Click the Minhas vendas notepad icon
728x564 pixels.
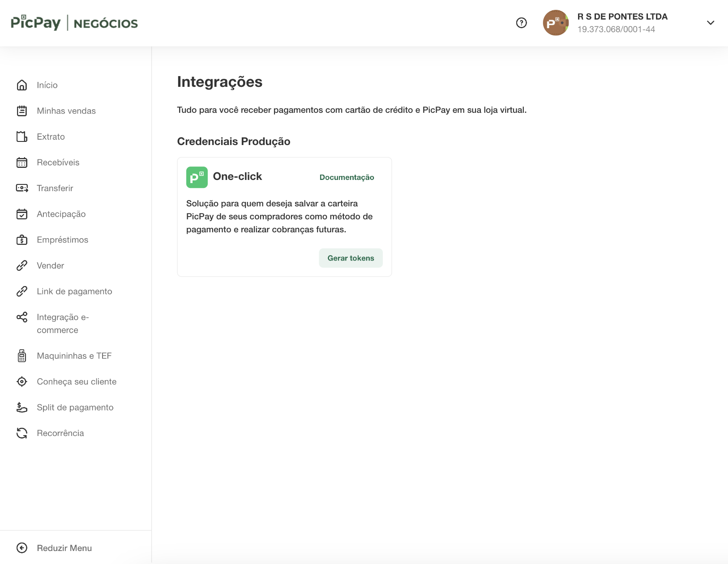22,111
